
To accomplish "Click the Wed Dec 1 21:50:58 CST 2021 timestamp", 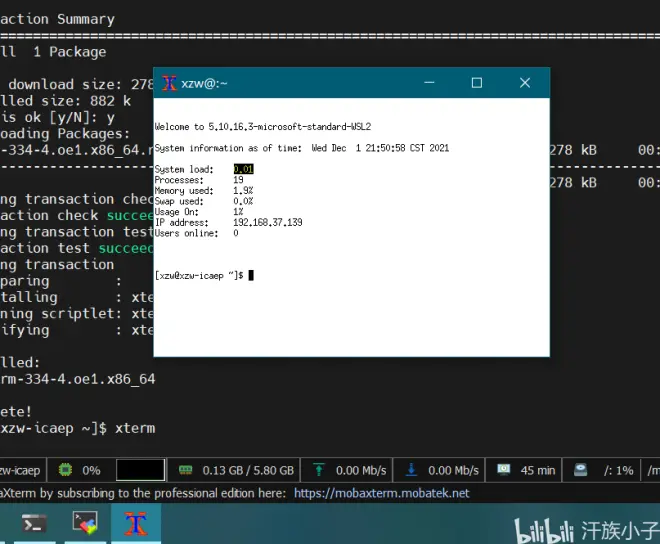I will [x=380, y=148].
